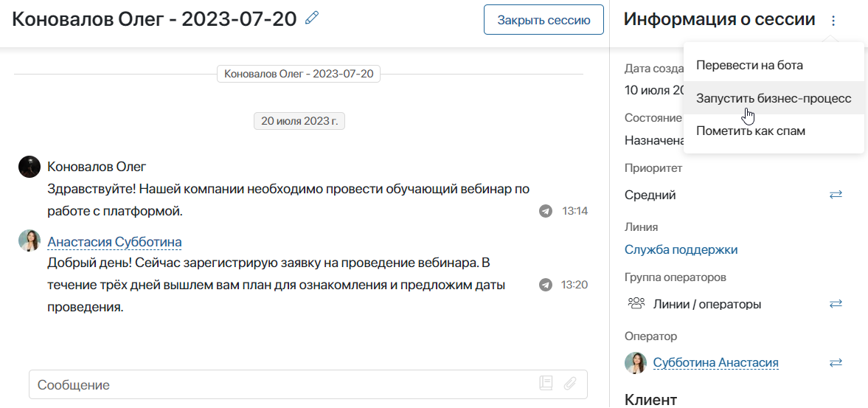The height and width of the screenshot is (408, 868).
Task: Click the paperclip attach file icon
Action: [570, 383]
